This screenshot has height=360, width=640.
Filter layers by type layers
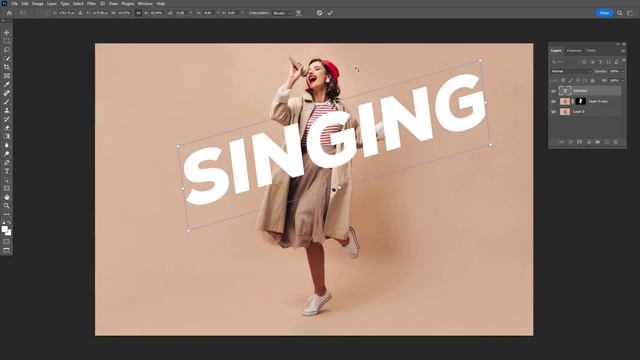(600, 62)
